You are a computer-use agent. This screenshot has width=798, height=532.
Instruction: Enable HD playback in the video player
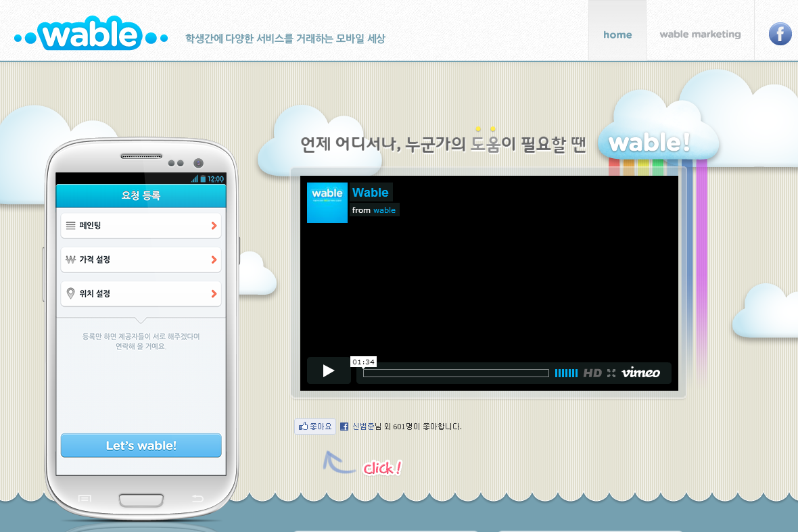592,372
